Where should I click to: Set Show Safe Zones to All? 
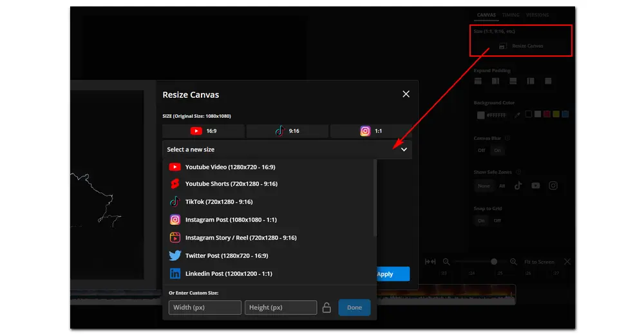coord(502,186)
